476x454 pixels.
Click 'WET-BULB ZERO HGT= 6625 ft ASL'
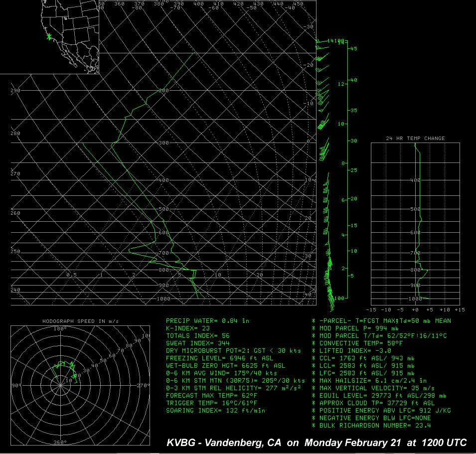pyautogui.click(x=226, y=366)
